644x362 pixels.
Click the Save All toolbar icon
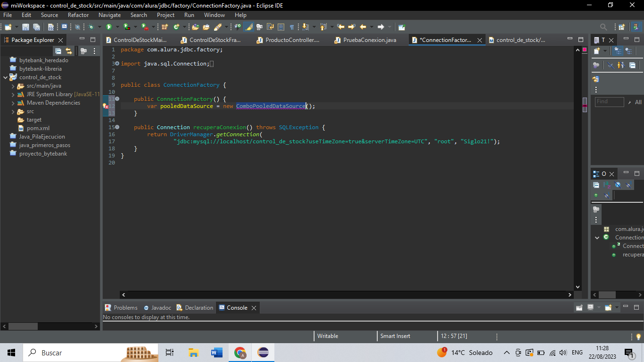pyautogui.click(x=36, y=27)
